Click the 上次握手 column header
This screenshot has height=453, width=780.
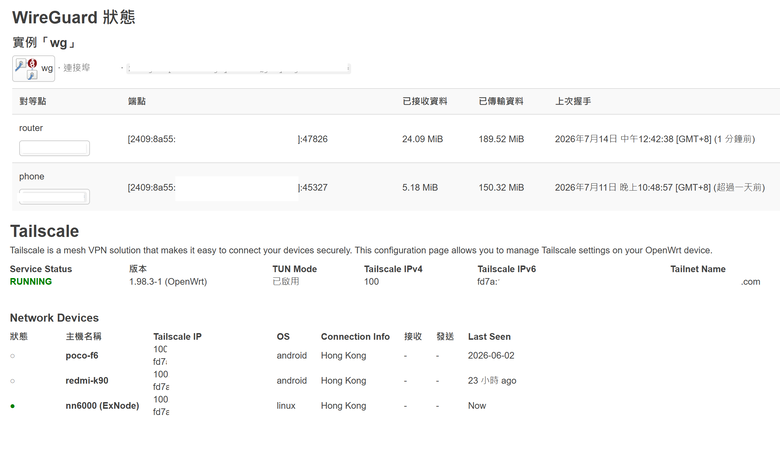coord(573,101)
